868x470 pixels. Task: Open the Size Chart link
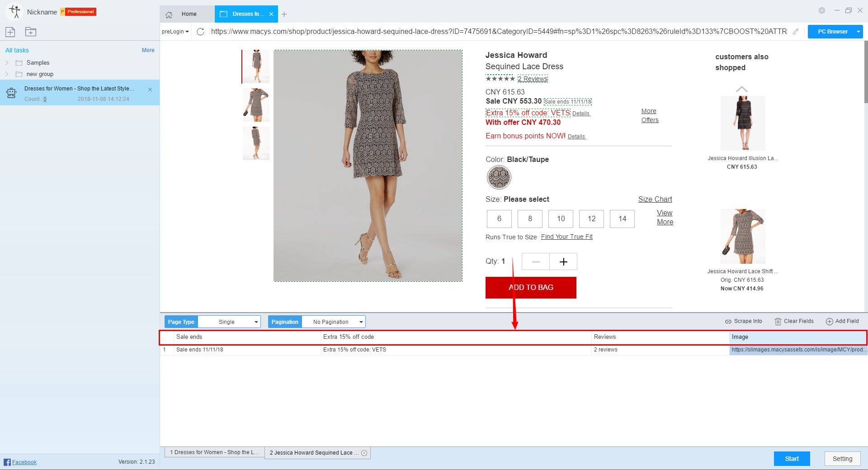[655, 199]
